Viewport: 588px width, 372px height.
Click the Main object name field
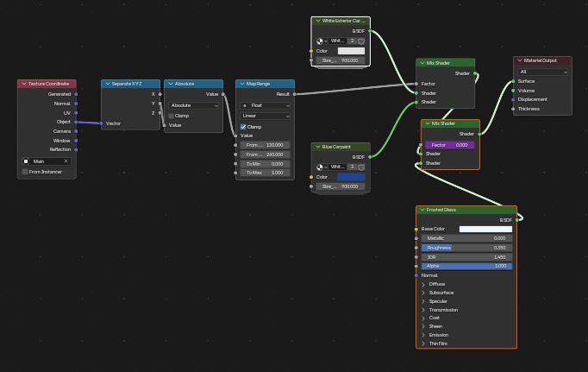[x=47, y=161]
